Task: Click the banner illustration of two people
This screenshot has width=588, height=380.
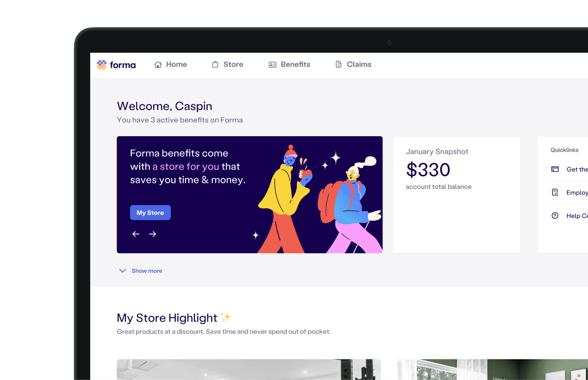Action: (x=317, y=199)
